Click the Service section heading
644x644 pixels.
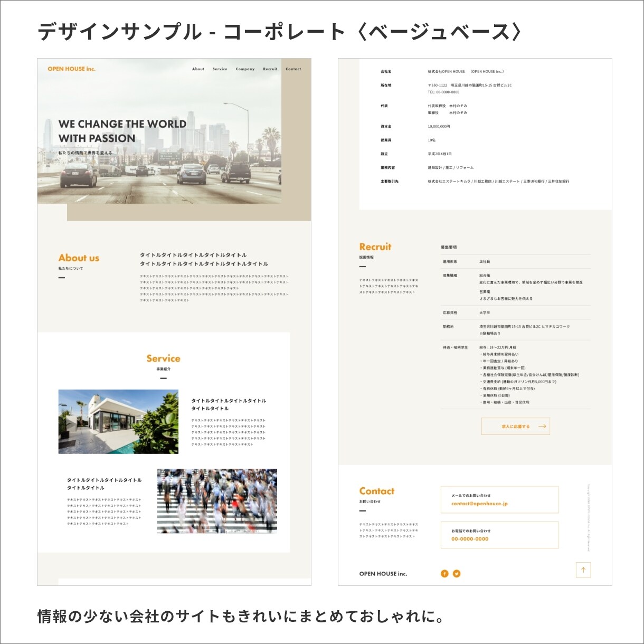pos(163,358)
